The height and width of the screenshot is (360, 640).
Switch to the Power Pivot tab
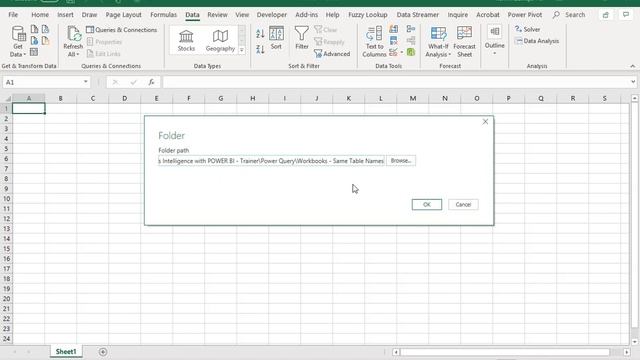(x=524, y=15)
